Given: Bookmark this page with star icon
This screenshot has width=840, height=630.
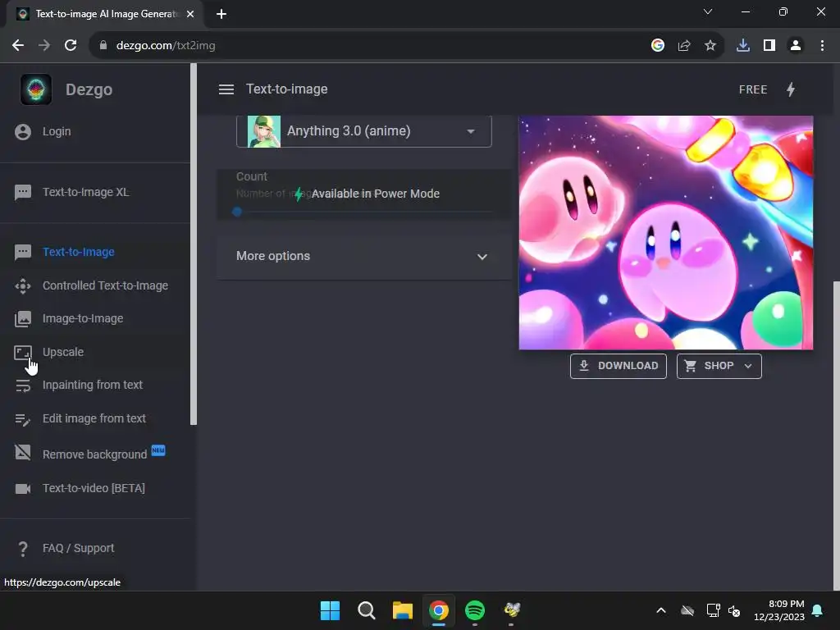Looking at the screenshot, I should tap(710, 46).
